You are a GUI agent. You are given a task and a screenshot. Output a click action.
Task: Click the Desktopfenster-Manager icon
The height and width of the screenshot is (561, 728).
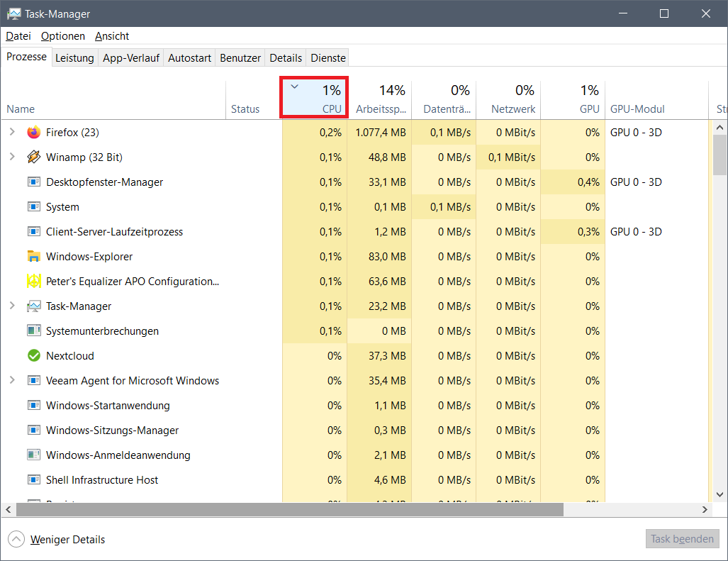34,182
